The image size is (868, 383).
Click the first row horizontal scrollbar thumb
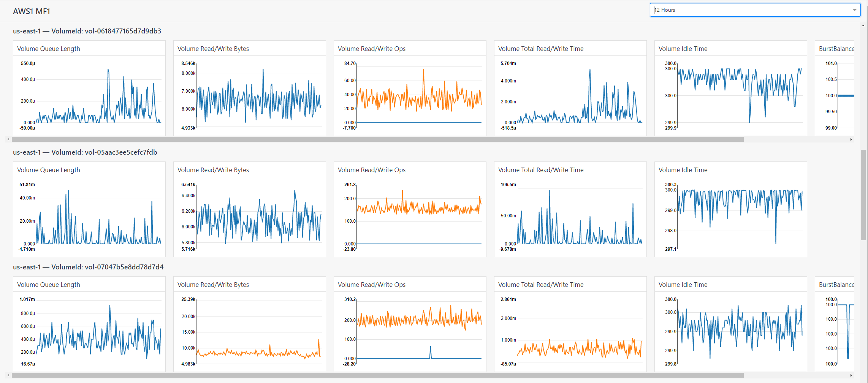[377, 139]
